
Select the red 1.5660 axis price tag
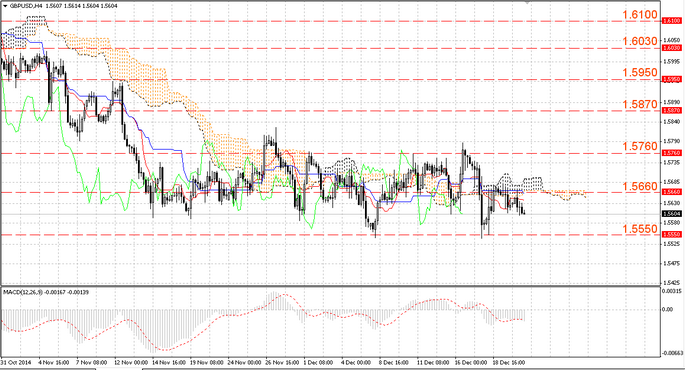point(672,192)
